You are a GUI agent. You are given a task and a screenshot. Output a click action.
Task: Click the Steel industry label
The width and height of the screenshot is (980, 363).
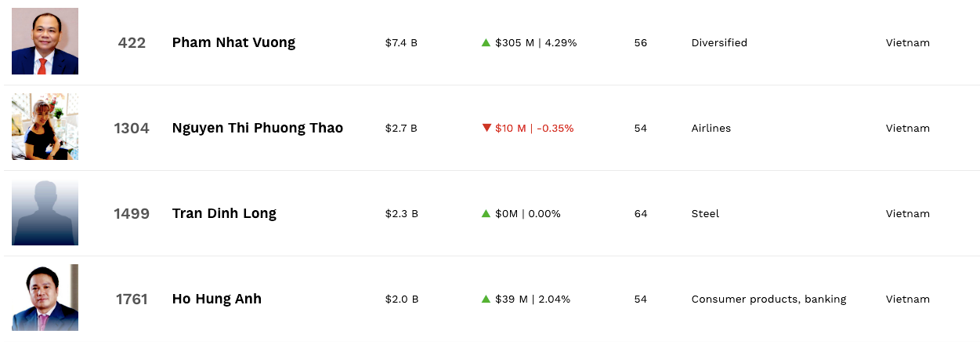[x=705, y=213]
